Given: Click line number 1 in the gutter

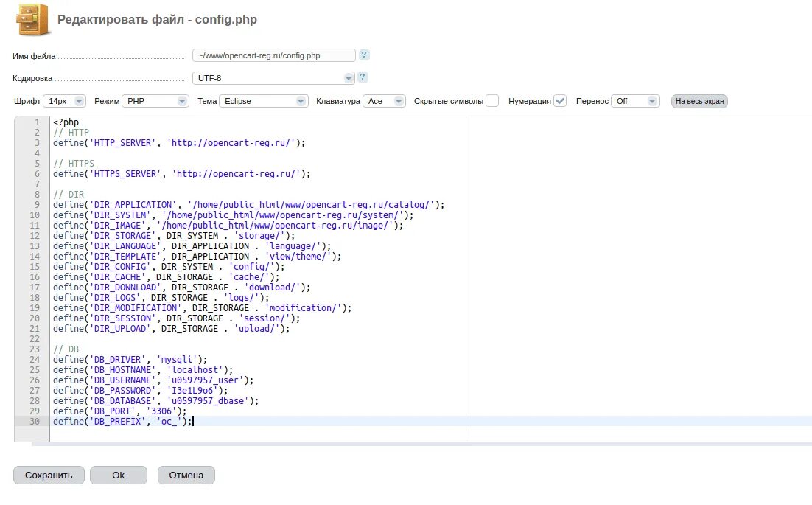Looking at the screenshot, I should [x=37, y=122].
